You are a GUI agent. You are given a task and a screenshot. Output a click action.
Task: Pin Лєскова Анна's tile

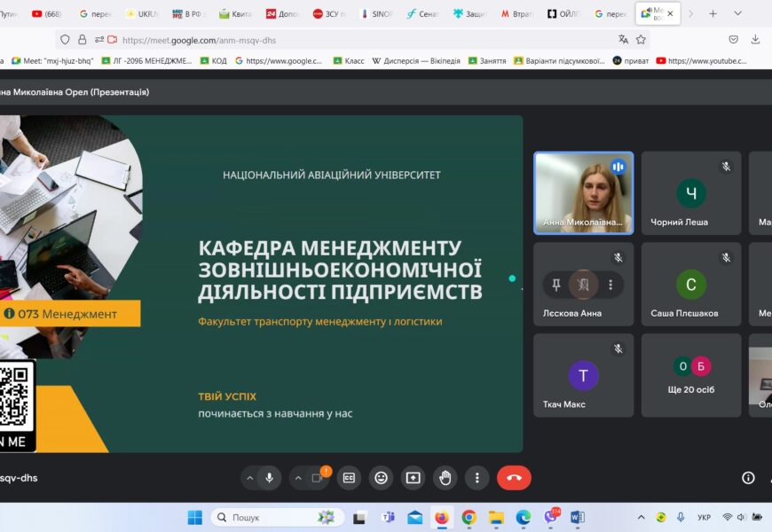click(556, 285)
